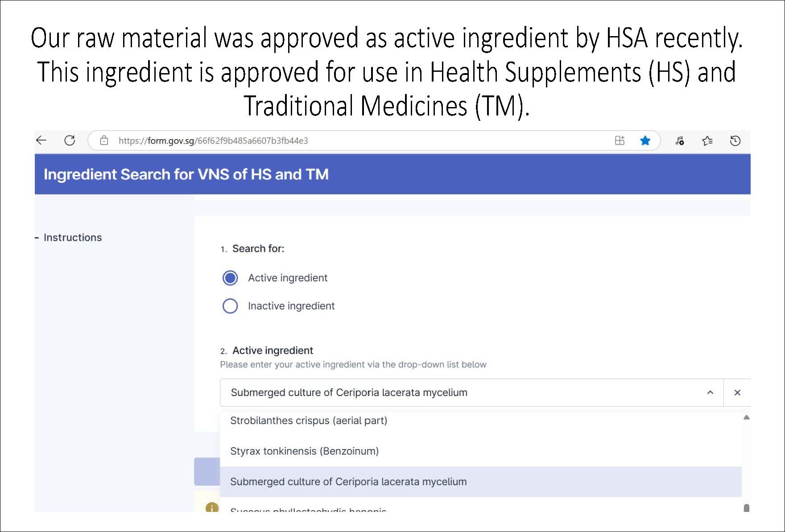Click the split screen icon in address bar

pos(620,140)
